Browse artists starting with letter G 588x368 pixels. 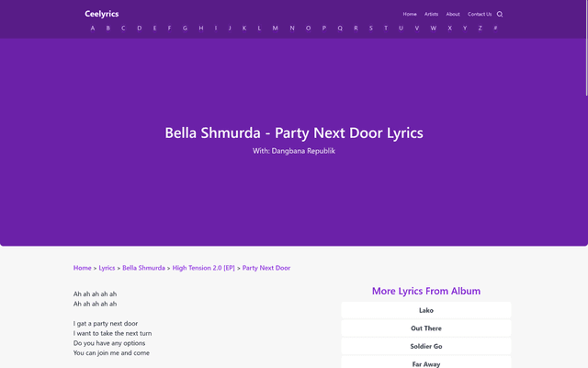click(x=185, y=29)
